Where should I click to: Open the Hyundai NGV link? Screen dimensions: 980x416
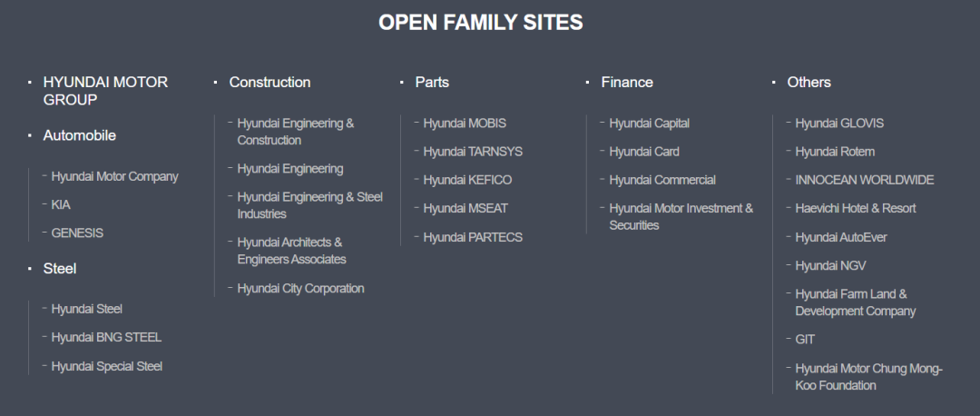(x=830, y=266)
